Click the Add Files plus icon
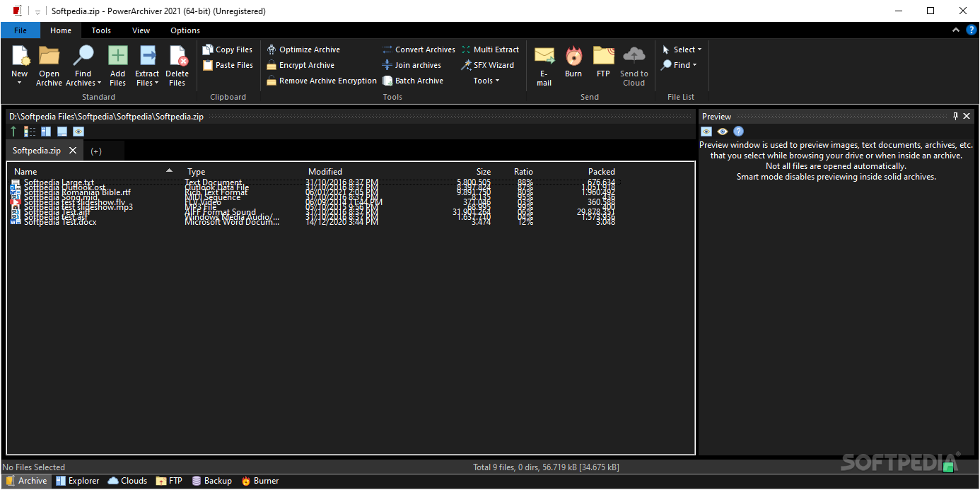This screenshot has width=980, height=490. pos(117,56)
